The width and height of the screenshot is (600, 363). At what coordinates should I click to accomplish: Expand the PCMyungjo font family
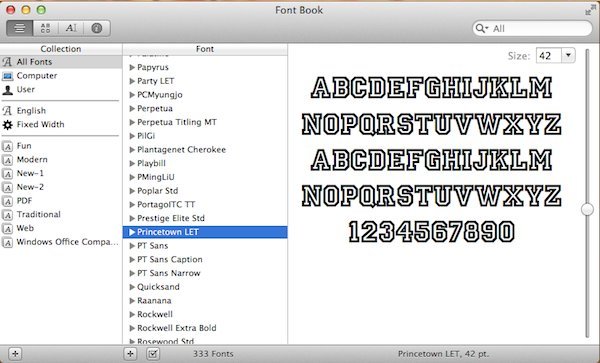coord(132,94)
